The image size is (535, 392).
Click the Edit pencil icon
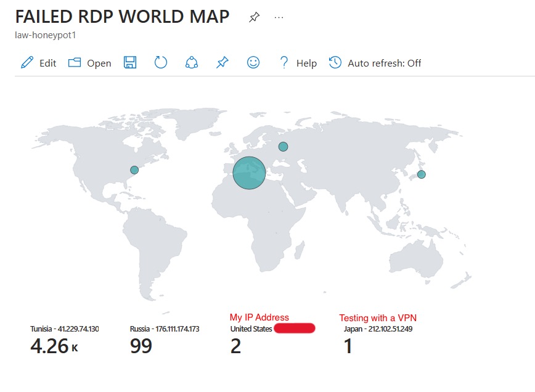[x=27, y=63]
